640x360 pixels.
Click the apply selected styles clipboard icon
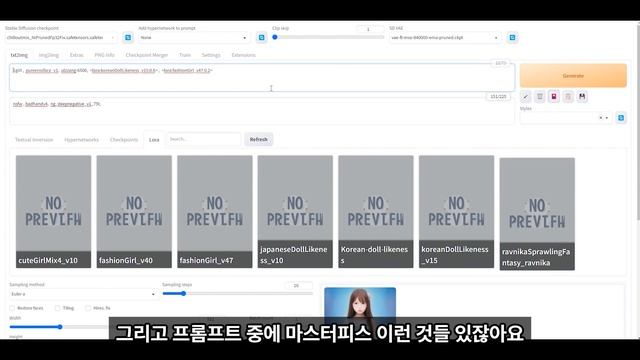point(568,97)
